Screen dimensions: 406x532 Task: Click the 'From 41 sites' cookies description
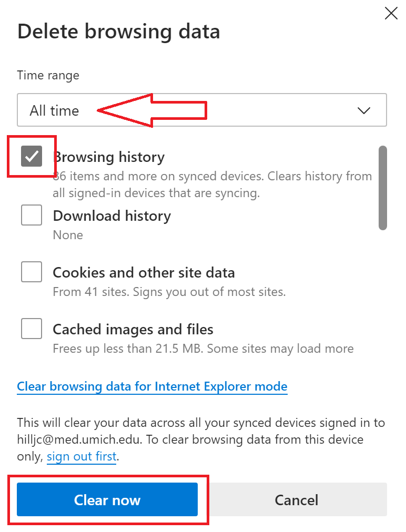click(169, 291)
